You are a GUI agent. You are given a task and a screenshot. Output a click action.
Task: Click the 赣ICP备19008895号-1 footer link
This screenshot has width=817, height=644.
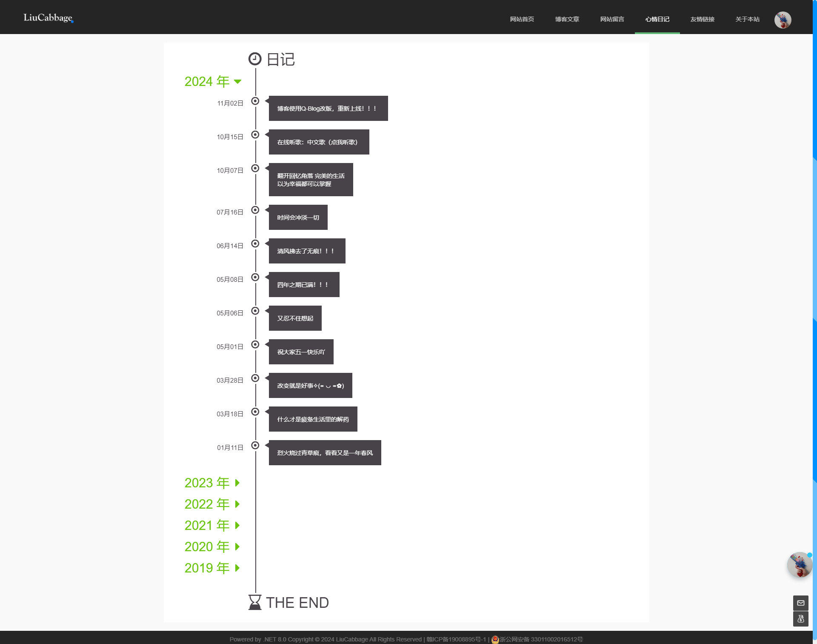456,639
